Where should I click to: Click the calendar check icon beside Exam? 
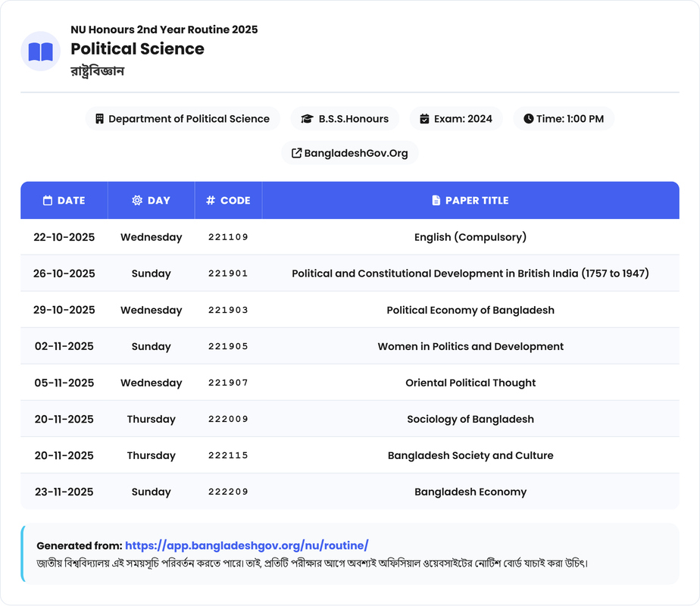[424, 119]
